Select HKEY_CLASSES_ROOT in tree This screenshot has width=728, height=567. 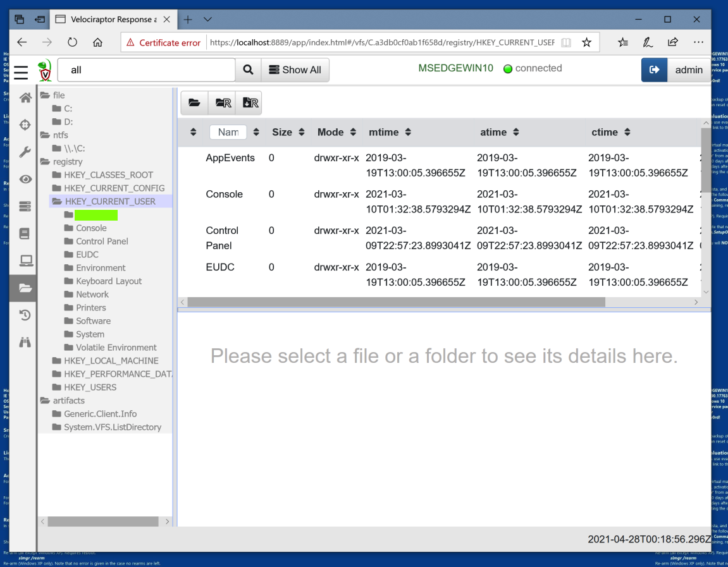[x=102, y=175]
